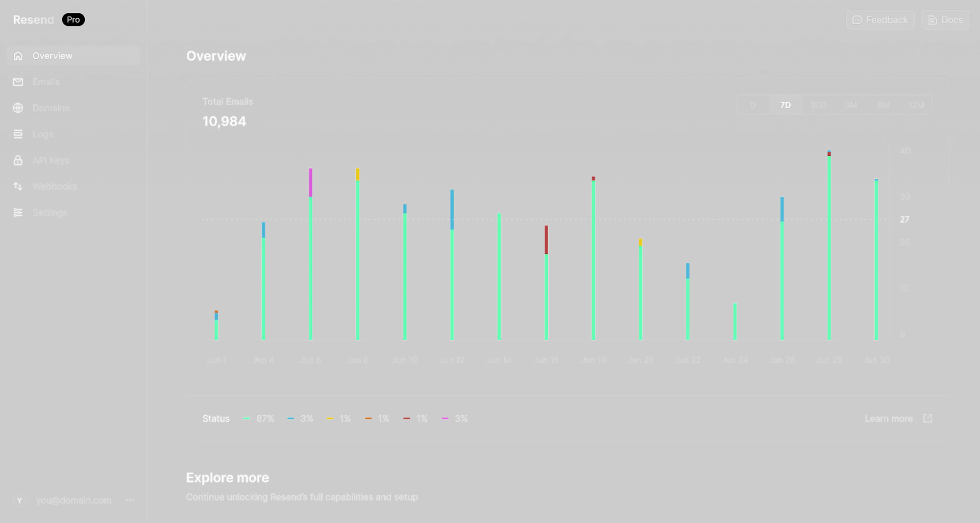Image resolution: width=980 pixels, height=523 pixels.
Task: Select the Webhooks arrows icon
Action: [18, 186]
